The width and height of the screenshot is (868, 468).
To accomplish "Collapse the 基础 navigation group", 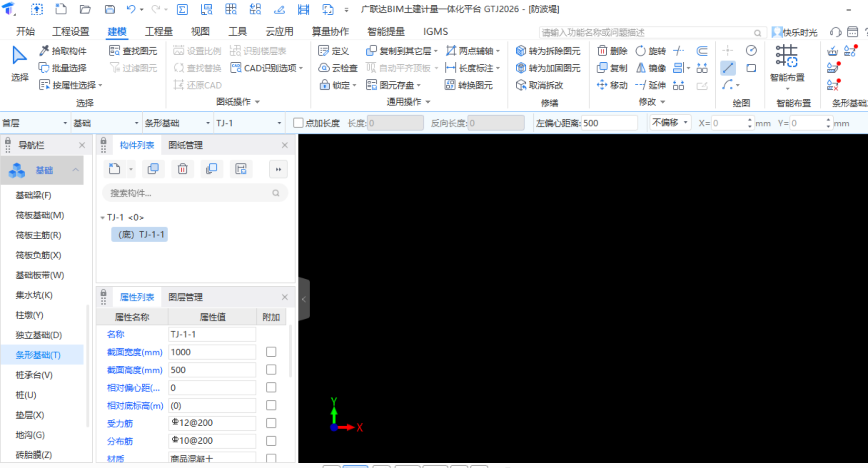I will 76,170.
